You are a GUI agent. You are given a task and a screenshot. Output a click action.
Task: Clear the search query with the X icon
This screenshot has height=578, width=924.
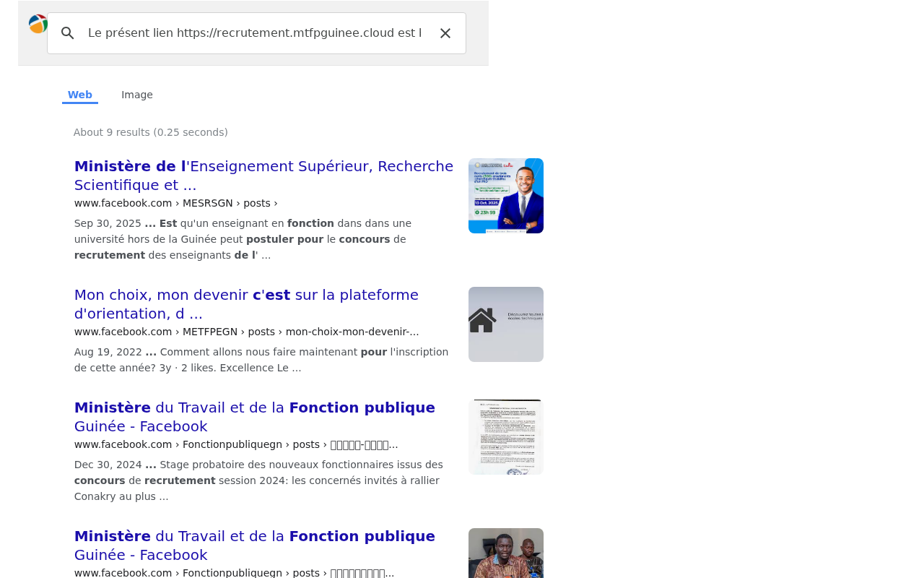point(445,33)
